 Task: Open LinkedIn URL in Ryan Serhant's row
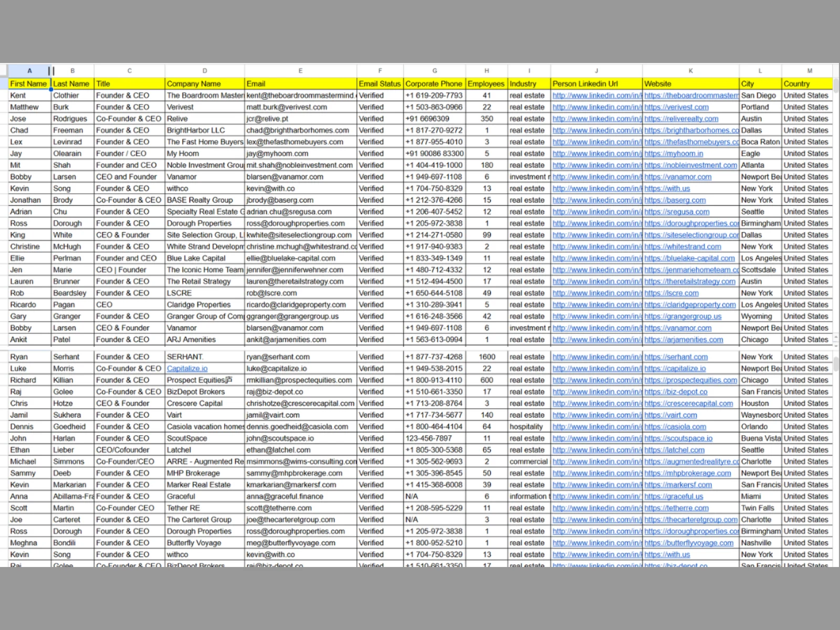click(x=597, y=357)
